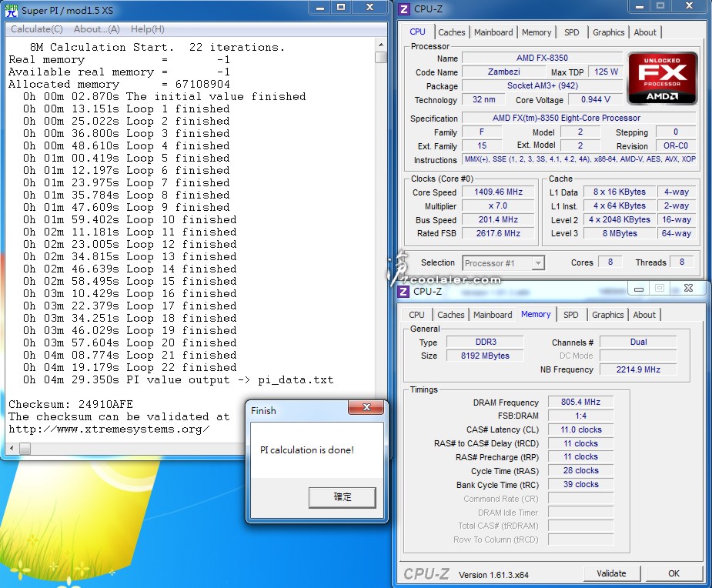Open Graphics tab in lower CPU-Z Memory window
Viewport: 712px width, 588px height.
click(607, 315)
